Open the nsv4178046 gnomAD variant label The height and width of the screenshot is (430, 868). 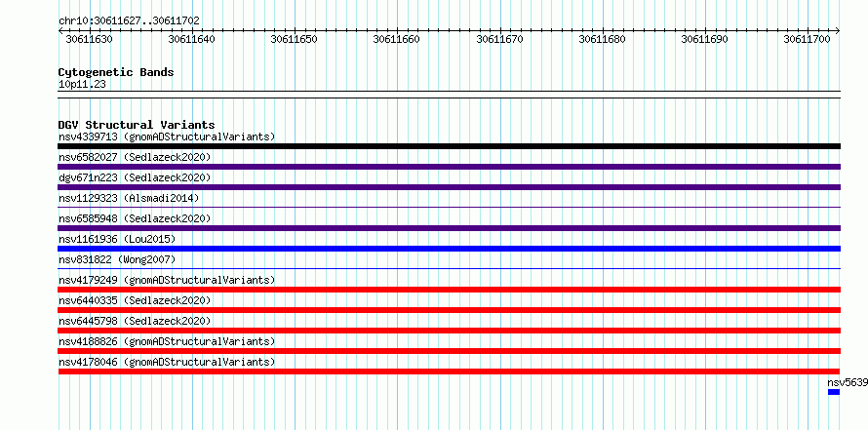(167, 362)
